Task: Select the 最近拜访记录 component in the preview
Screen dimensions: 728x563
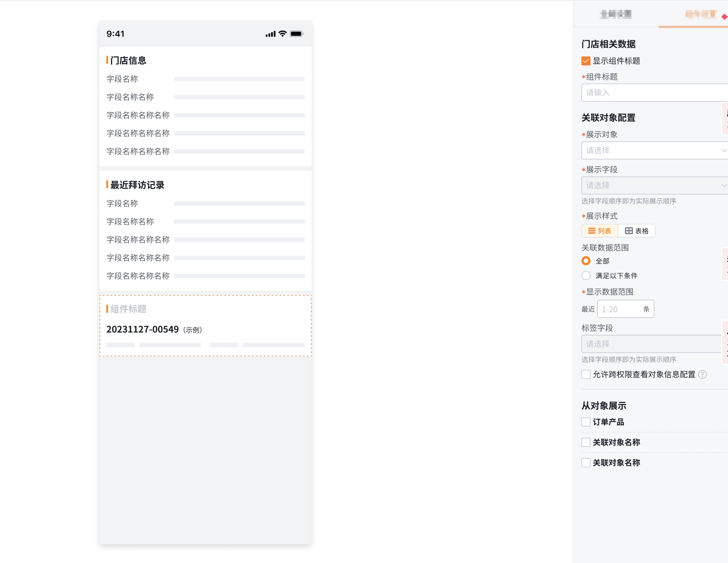Action: (205, 230)
